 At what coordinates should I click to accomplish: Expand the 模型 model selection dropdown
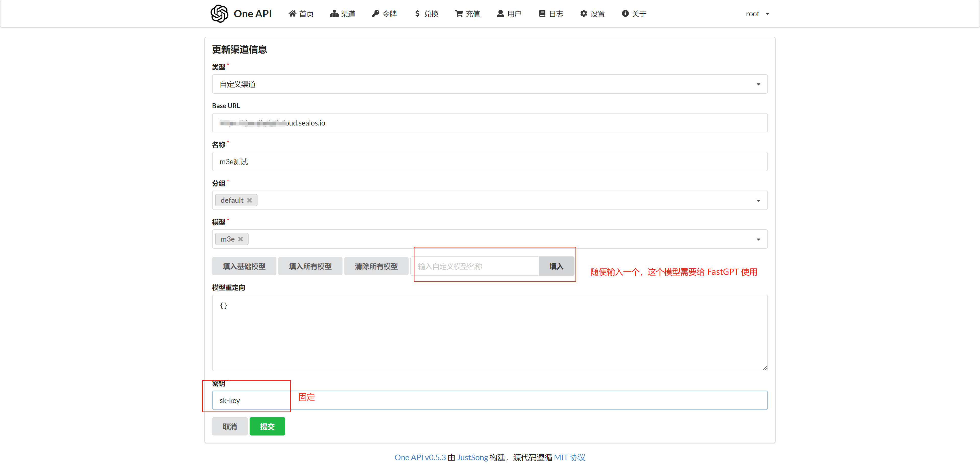point(758,239)
